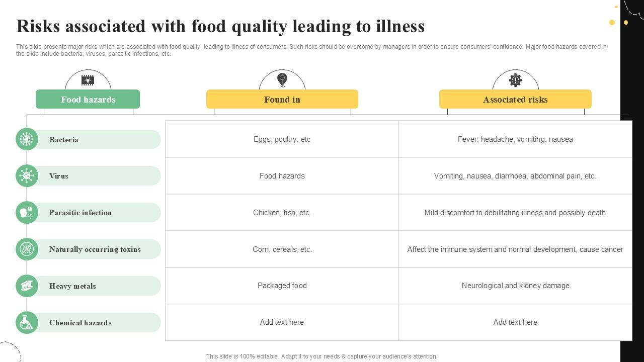The height and width of the screenshot is (362, 644).
Task: Select the gear icon above Associated risks
Action: pyautogui.click(x=515, y=80)
